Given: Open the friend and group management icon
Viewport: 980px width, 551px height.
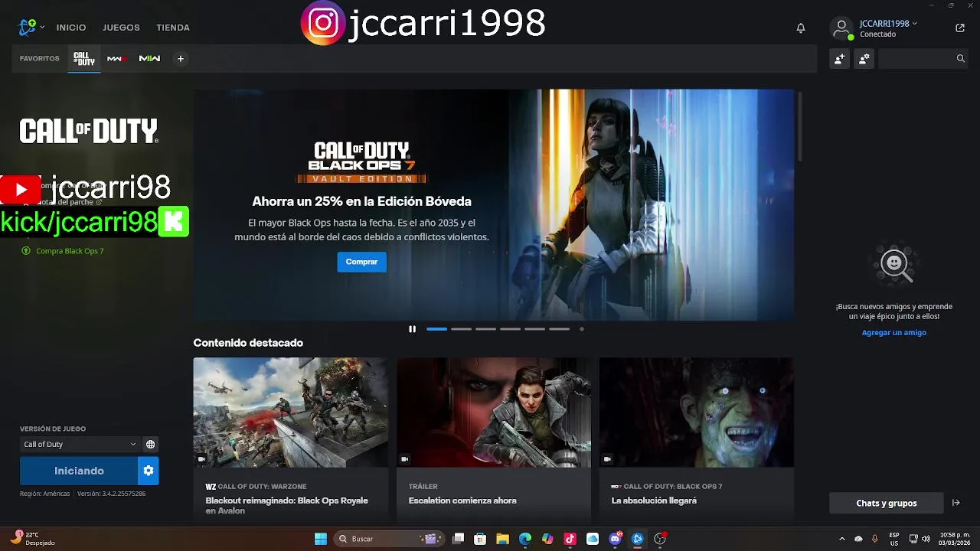Looking at the screenshot, I should click(864, 58).
